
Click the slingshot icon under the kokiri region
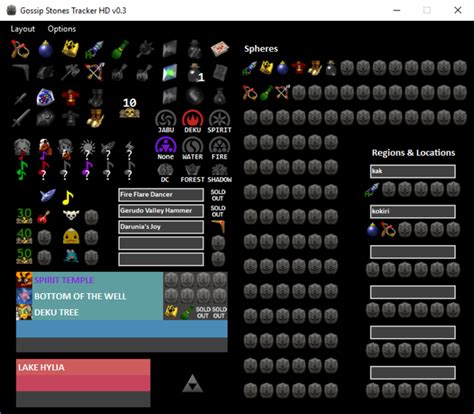click(388, 230)
